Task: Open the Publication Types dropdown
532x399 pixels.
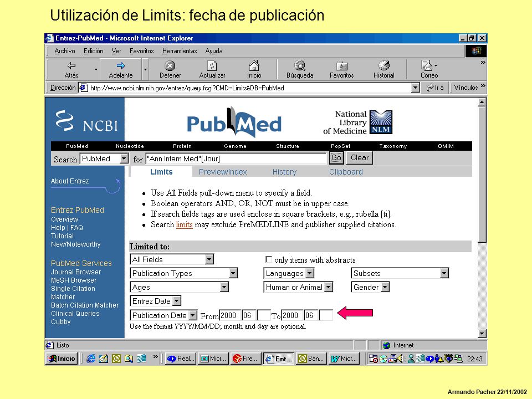Action: point(183,273)
